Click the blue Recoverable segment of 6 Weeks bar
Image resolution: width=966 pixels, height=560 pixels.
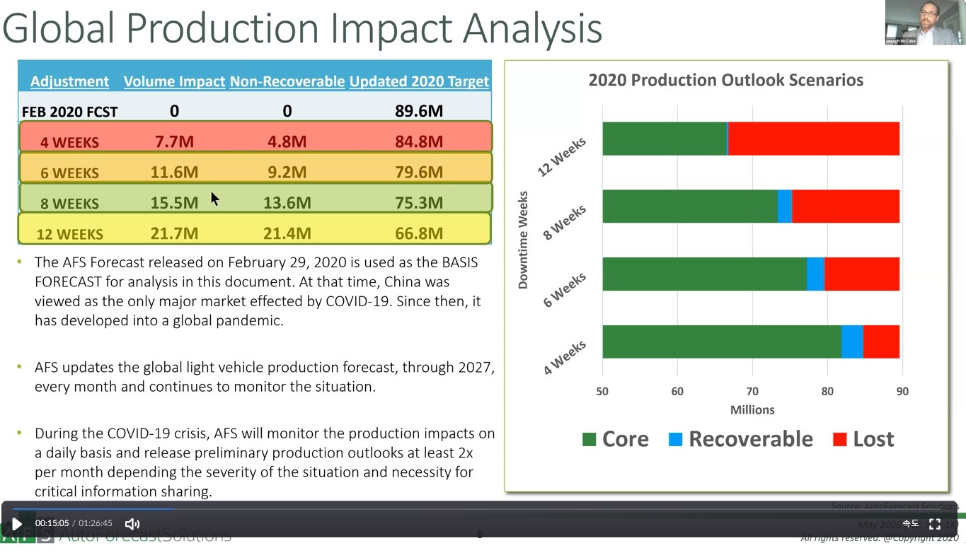(x=815, y=274)
